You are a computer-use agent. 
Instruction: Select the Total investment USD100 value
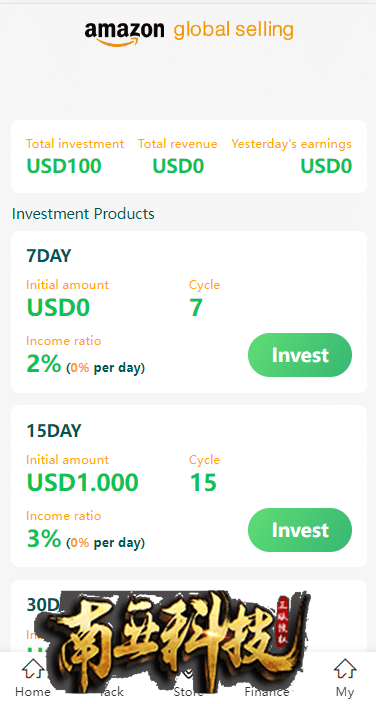tap(64, 167)
